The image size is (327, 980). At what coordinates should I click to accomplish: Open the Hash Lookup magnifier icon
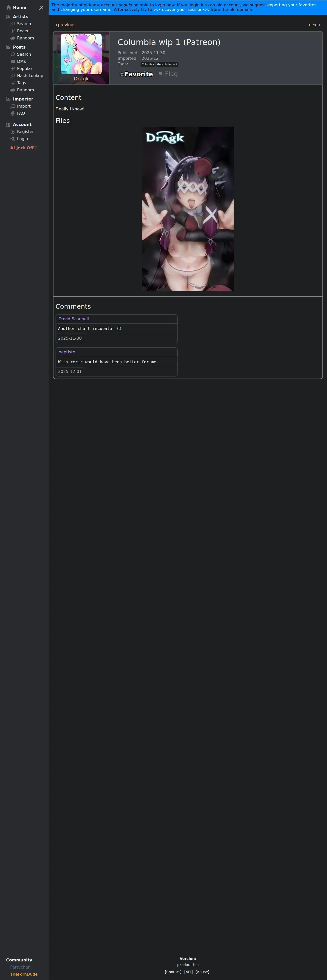tap(12, 76)
